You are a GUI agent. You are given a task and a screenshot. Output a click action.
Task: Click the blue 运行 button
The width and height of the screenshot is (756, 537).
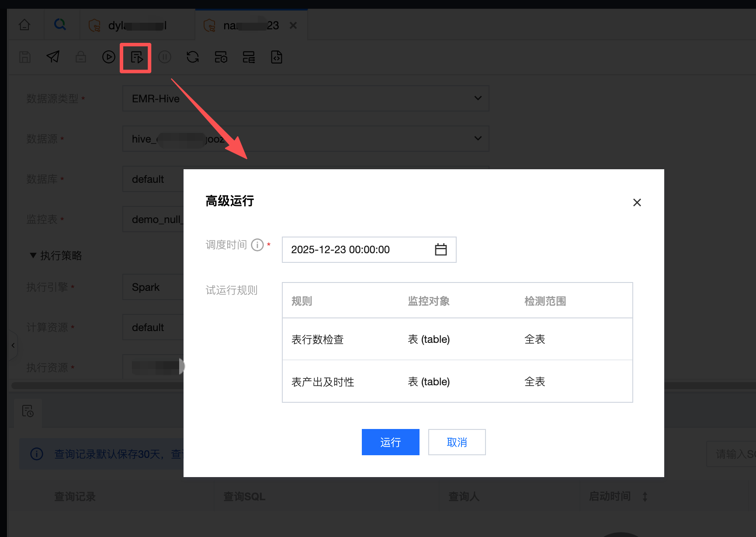[x=391, y=442]
